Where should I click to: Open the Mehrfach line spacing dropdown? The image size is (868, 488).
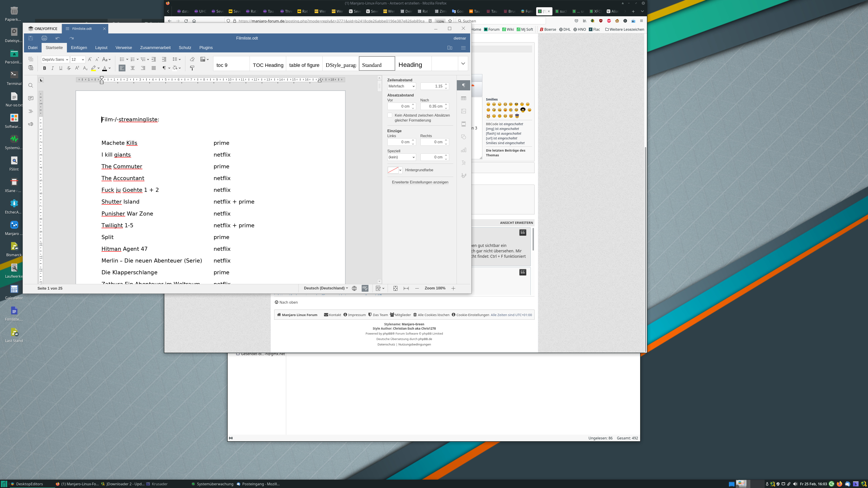click(401, 86)
